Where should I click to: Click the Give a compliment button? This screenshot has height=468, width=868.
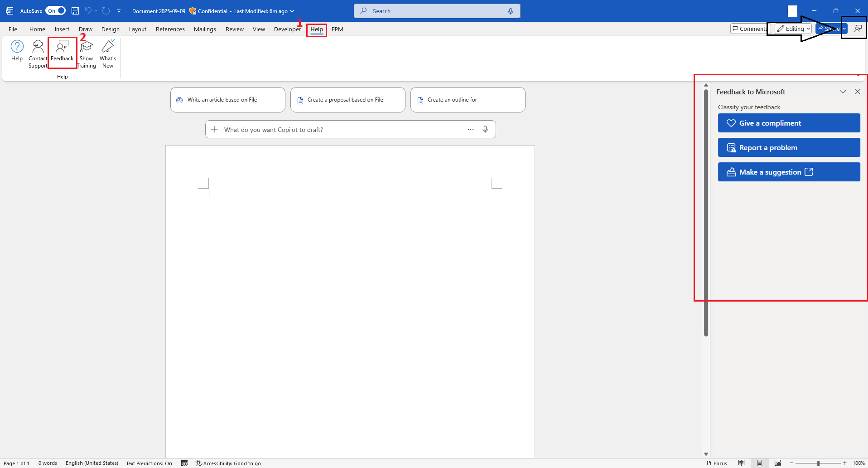tap(789, 123)
